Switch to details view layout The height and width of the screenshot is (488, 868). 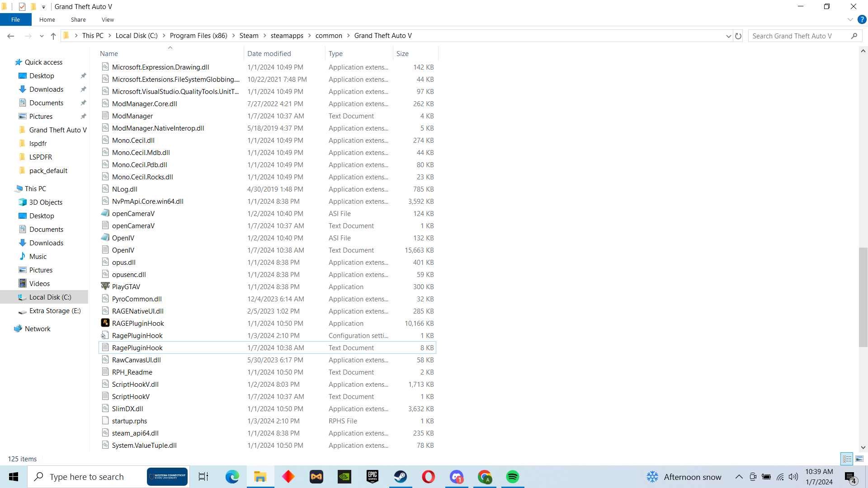[x=847, y=459]
